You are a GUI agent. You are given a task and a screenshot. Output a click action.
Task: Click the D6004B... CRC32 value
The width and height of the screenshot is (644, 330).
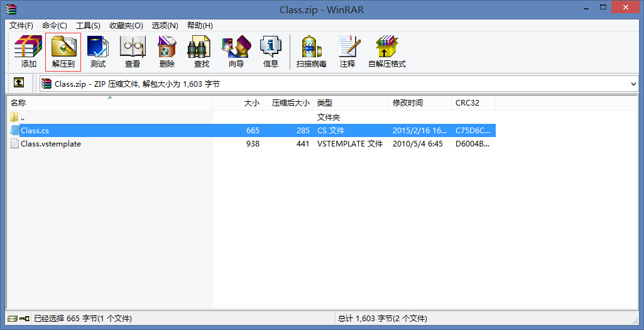coord(472,144)
